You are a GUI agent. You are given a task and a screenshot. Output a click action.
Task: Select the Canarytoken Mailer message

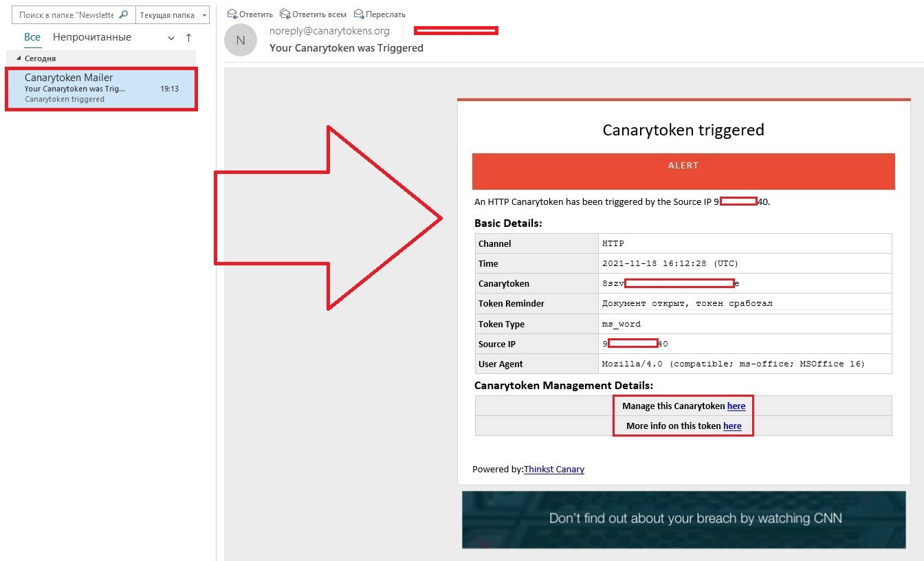pos(102,88)
